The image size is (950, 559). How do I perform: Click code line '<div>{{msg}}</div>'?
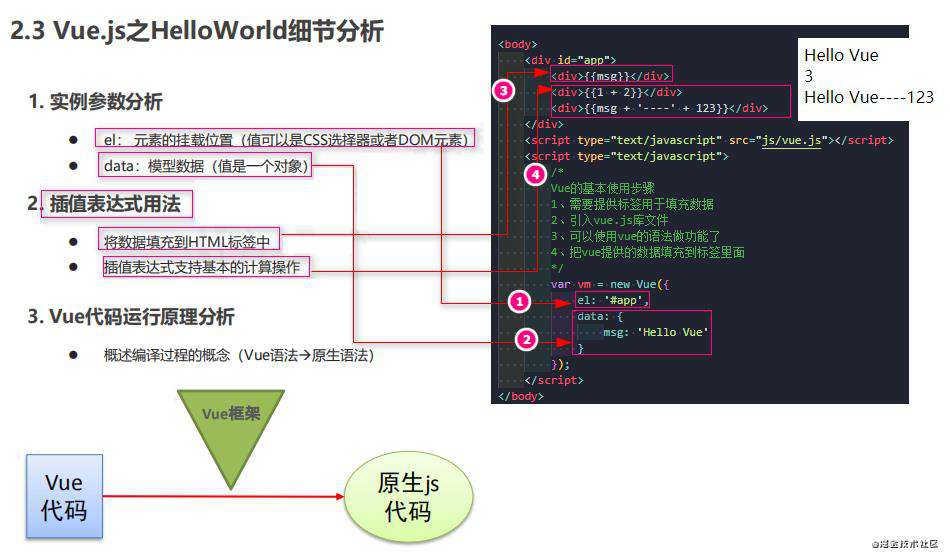click(x=611, y=76)
